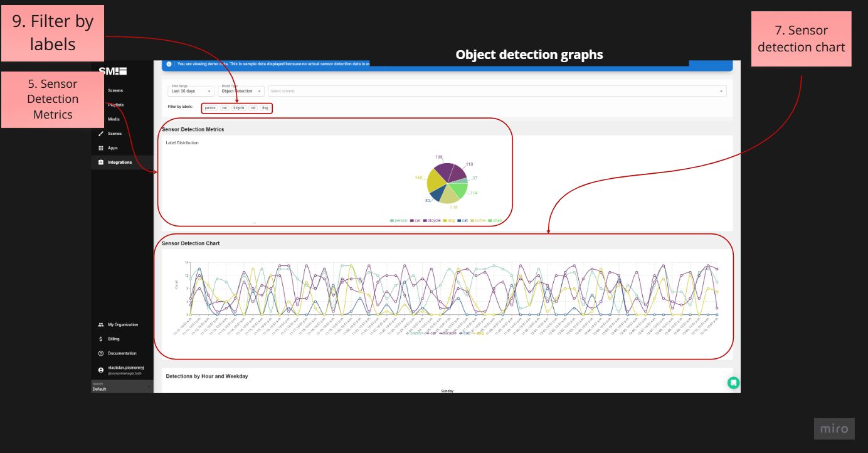Open the Date Range dropdown showing Last 30 days
Viewport: 868px width, 453px height.
191,91
